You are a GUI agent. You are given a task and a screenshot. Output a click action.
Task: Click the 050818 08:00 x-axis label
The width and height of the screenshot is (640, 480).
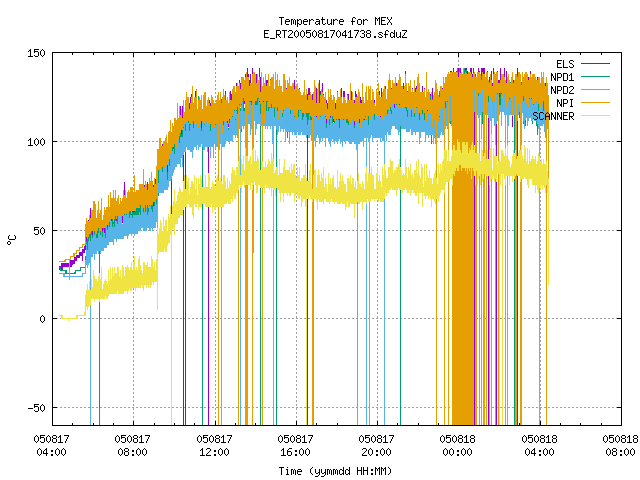click(620, 446)
